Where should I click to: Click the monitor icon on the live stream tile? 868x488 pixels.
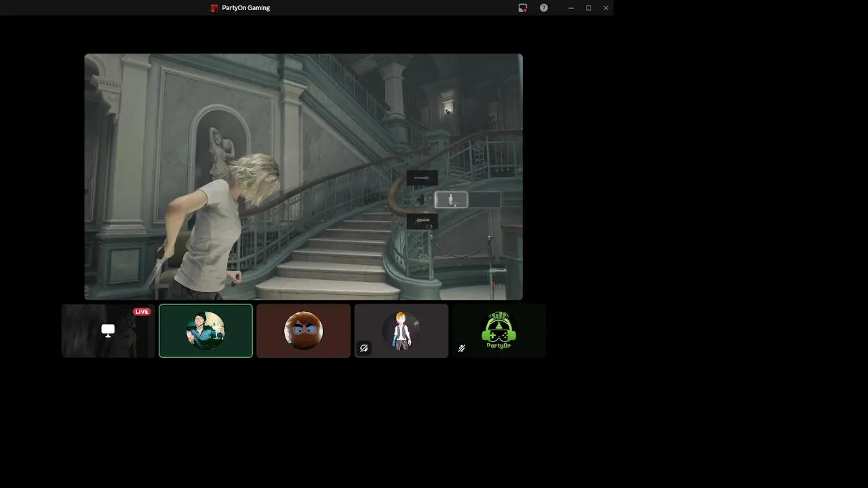pos(108,330)
